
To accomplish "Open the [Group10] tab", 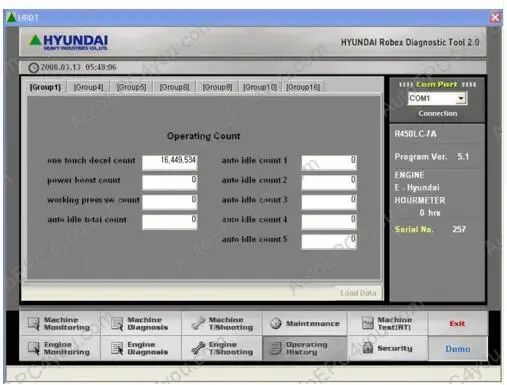I will pos(260,87).
